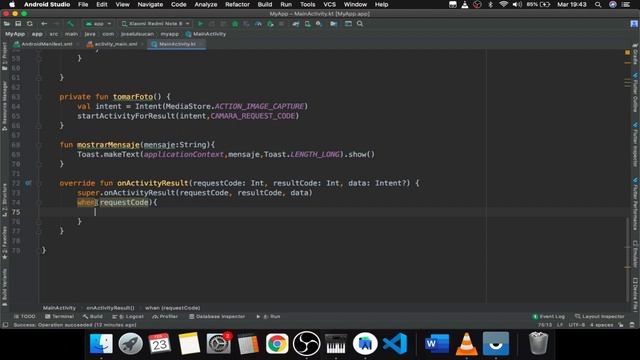Toggle the Emulator right-side panel

tap(636, 255)
